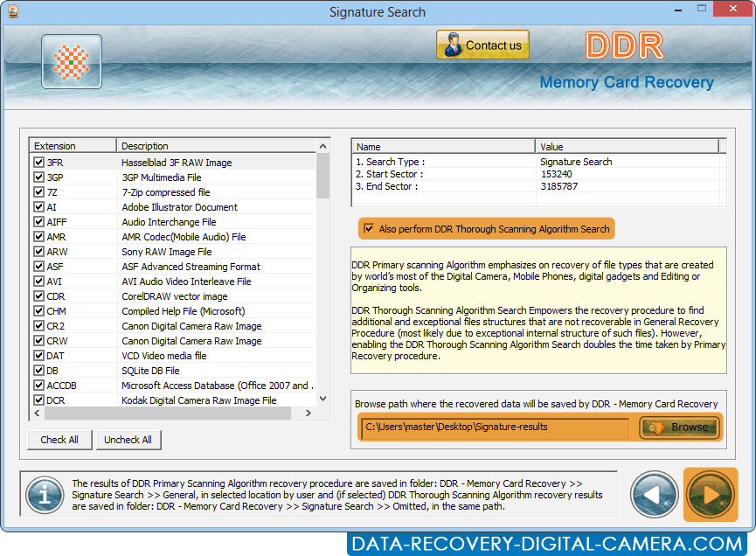Click the extension list scroll down arrow

click(323, 399)
